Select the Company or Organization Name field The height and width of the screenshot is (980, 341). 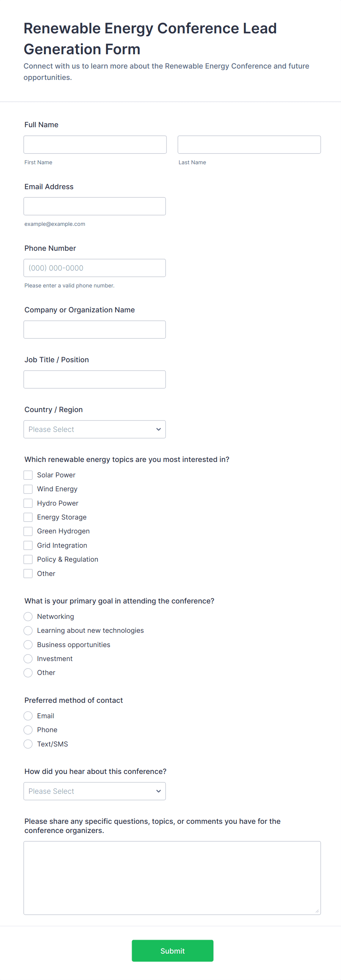(94, 330)
